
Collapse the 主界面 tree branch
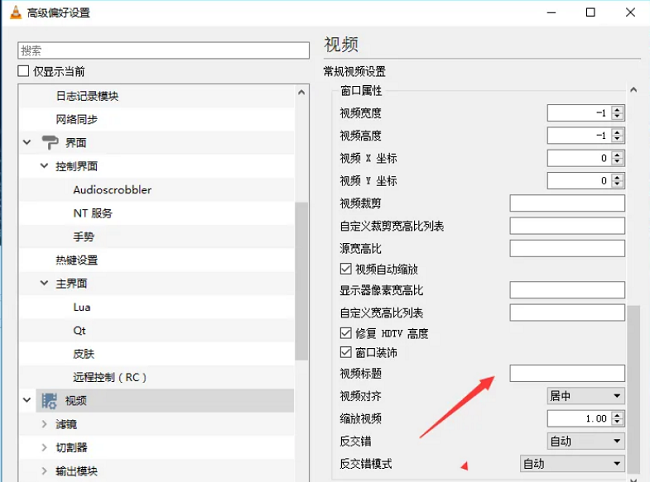[44, 283]
